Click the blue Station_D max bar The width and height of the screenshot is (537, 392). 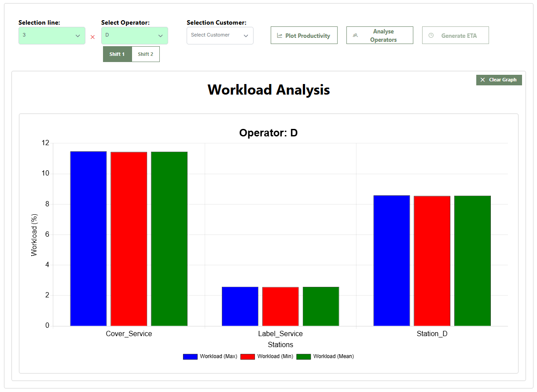point(391,261)
